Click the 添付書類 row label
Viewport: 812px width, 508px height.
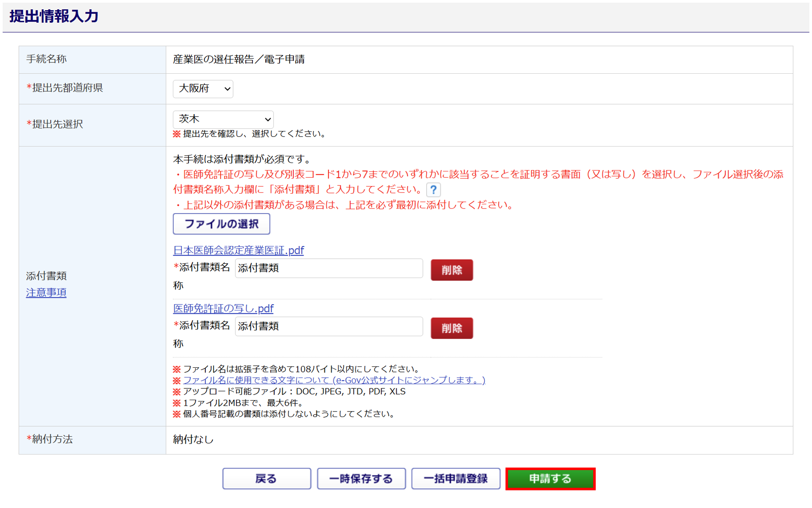tap(46, 276)
